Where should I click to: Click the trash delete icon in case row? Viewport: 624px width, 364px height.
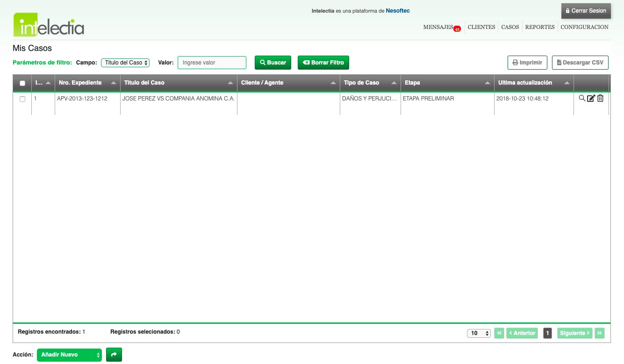[x=601, y=98]
